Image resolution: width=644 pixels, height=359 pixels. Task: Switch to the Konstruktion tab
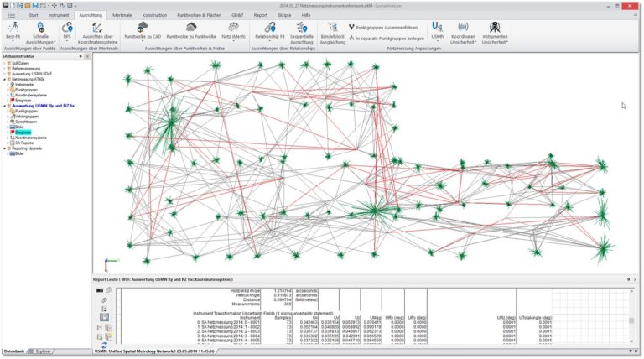154,15
